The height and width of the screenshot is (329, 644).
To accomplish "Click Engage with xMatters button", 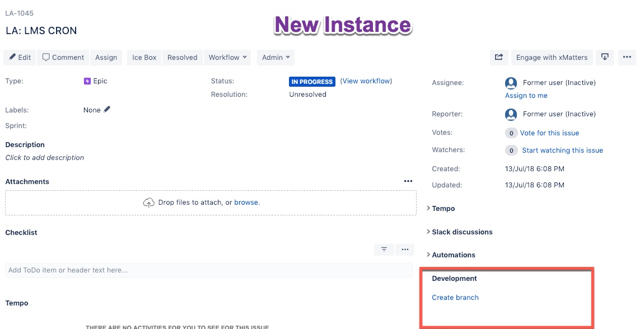I will [552, 58].
